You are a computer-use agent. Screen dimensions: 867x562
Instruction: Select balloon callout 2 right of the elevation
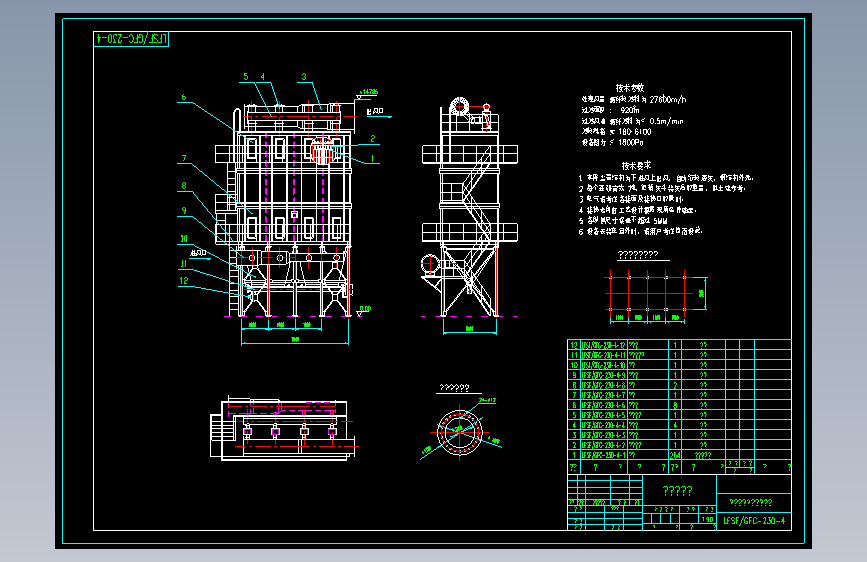[x=373, y=139]
